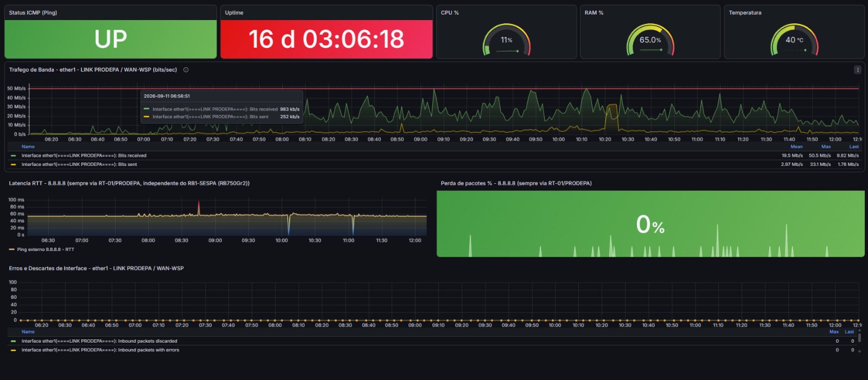Click the 9.82 Mb/s last value
This screenshot has height=380, width=868.
(848, 156)
